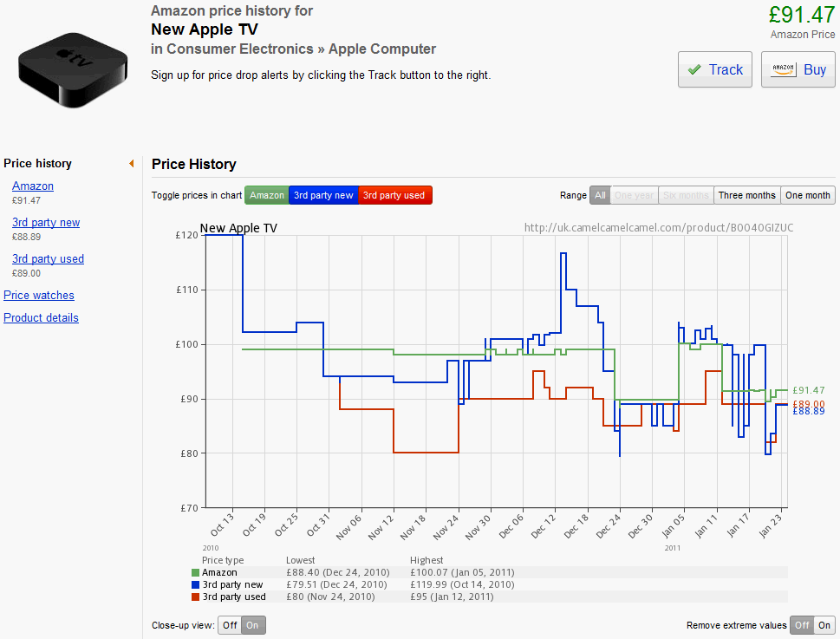This screenshot has height=639, width=840.
Task: Toggle 3rd party new prices in chart
Action: (323, 195)
